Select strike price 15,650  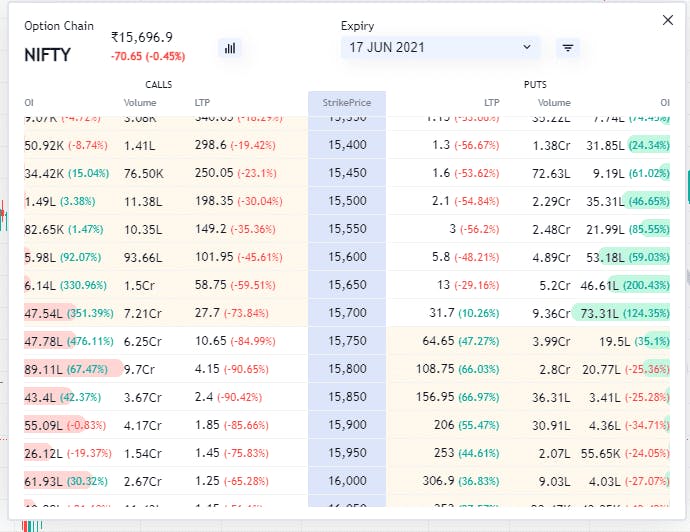(347, 285)
